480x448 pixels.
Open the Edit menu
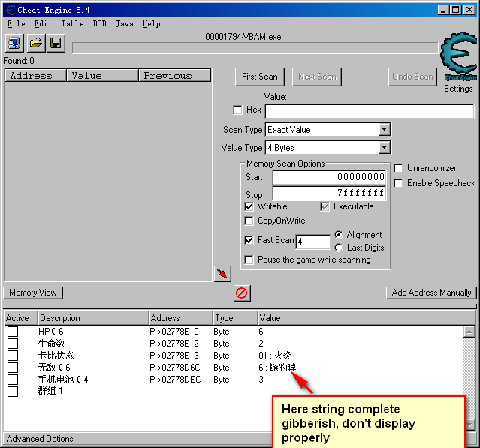click(43, 23)
